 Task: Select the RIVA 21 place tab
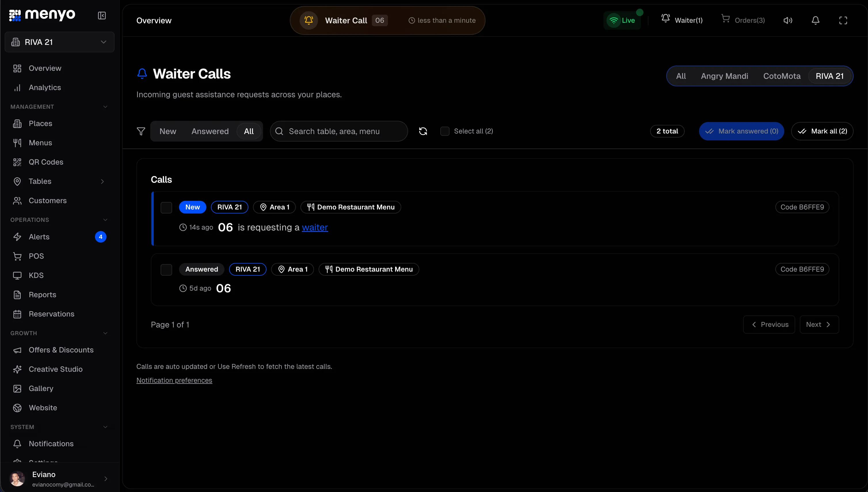(829, 76)
